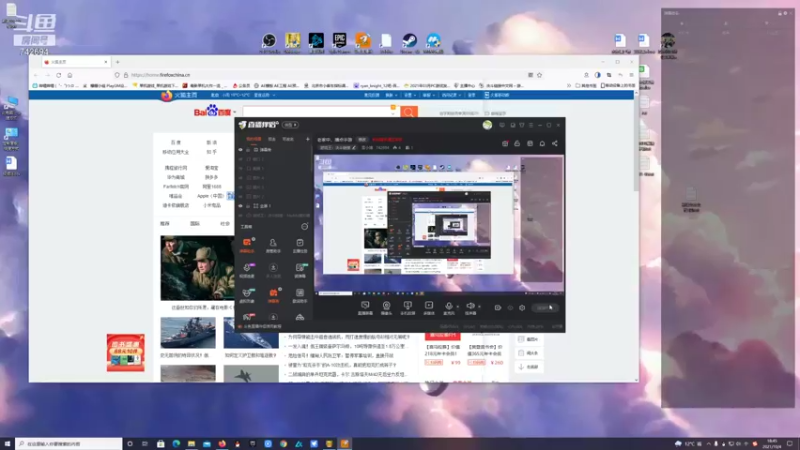Expand the speaker options arrow

point(479,307)
